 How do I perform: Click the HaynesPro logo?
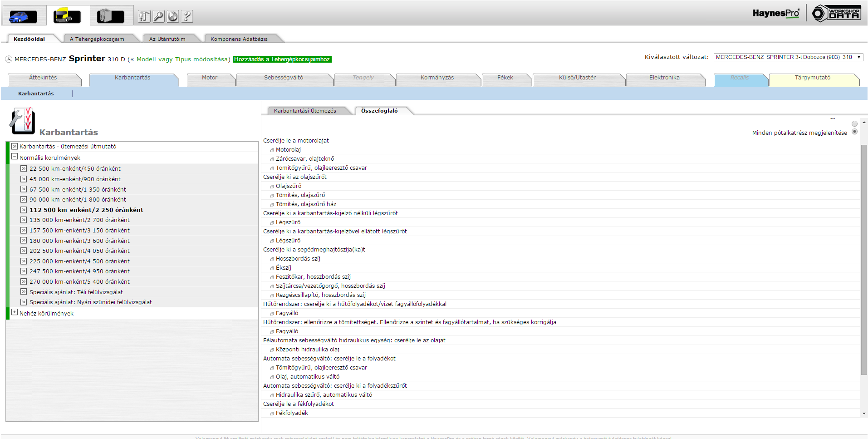775,13
